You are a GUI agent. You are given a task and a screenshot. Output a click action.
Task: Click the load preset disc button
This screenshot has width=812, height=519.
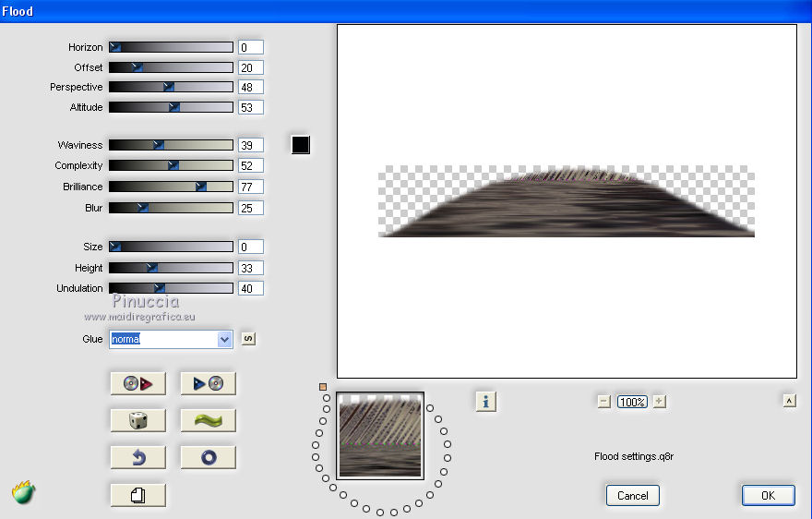pos(137,383)
